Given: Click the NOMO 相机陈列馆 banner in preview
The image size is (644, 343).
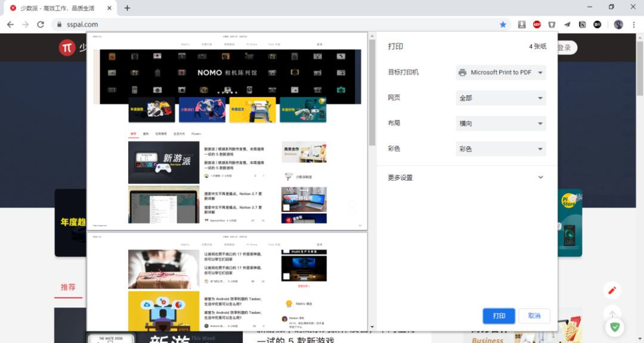Looking at the screenshot, I should [227, 77].
